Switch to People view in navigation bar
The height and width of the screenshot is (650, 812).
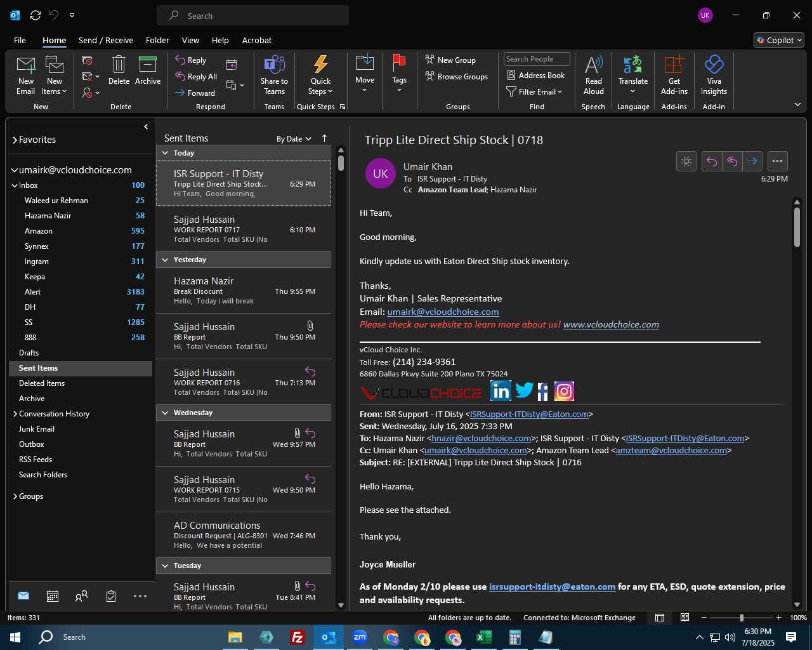click(81, 596)
